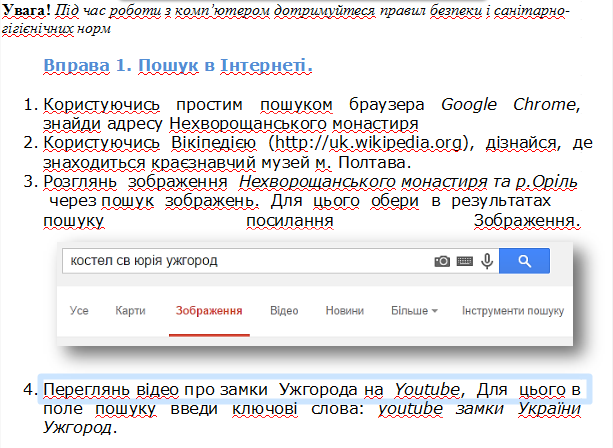
Task: Click the word 'Полтава.' in item 2
Action: coord(375,163)
